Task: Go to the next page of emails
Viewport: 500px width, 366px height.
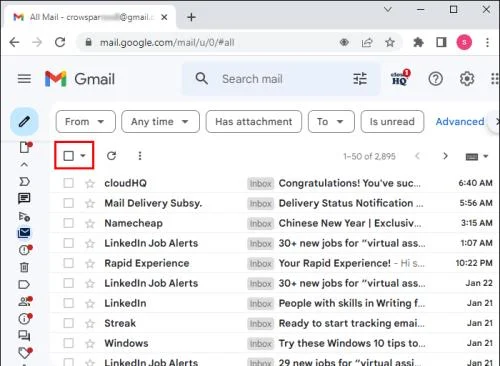Action: (445, 156)
